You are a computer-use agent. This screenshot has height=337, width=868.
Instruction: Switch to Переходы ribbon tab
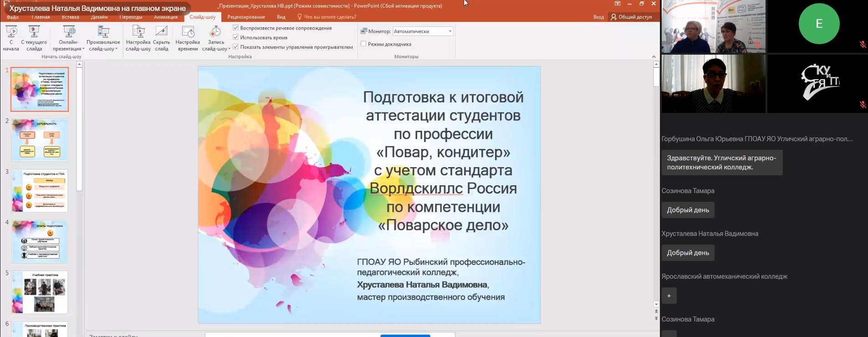coord(131,17)
